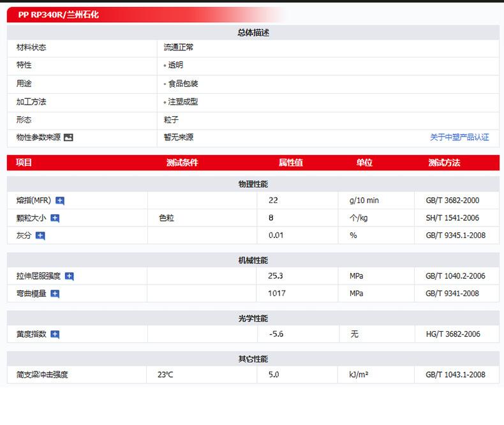Image resolution: width=504 pixels, height=425 pixels.
Task: Click the image icon beside 物性参数来源
Action: (x=69, y=137)
